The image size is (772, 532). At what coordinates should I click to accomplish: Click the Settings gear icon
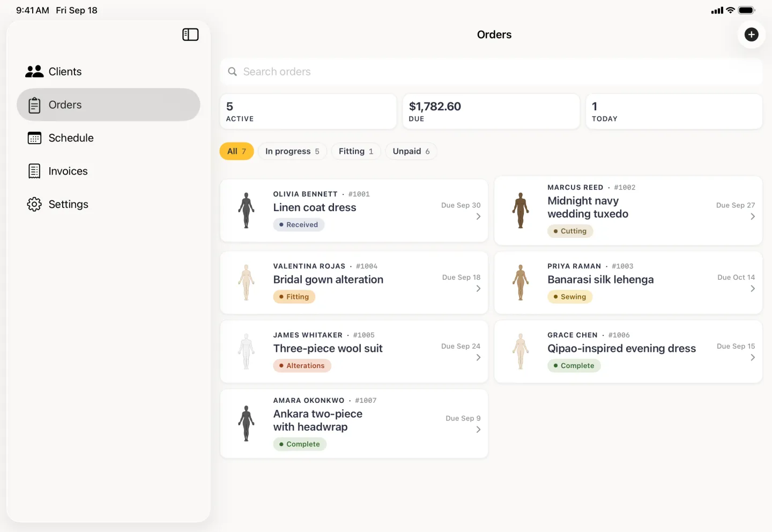[x=34, y=205]
